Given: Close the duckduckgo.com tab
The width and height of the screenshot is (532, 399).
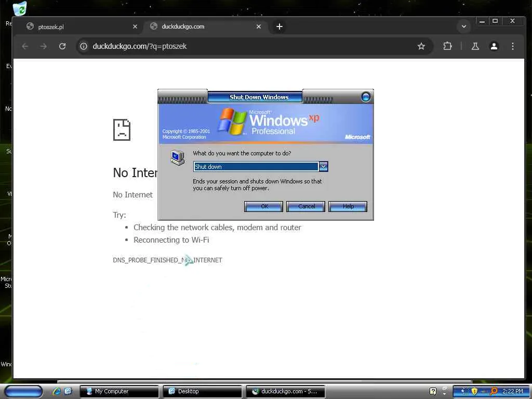Looking at the screenshot, I should pos(259,26).
